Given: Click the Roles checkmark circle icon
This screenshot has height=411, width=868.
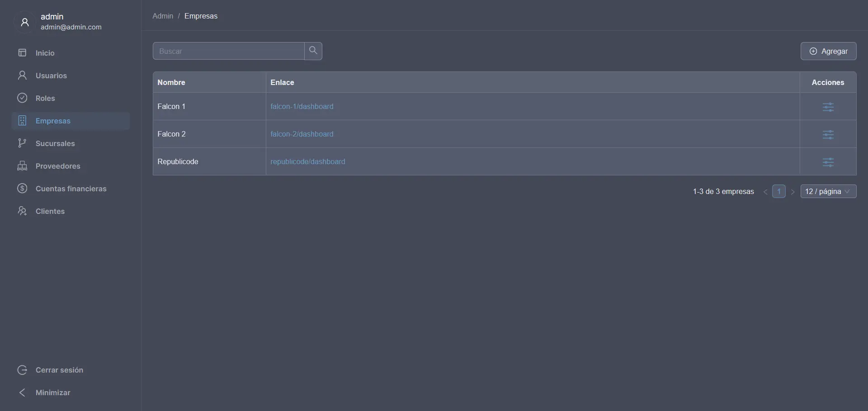Looking at the screenshot, I should point(22,98).
